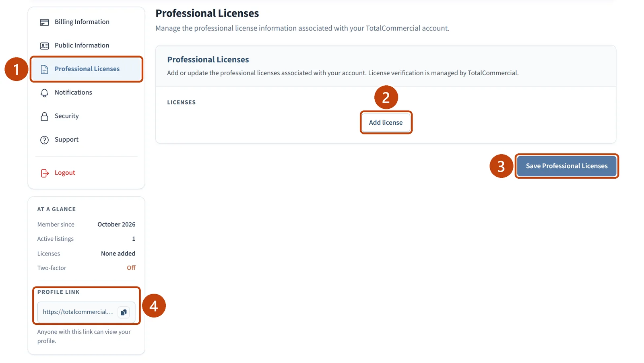Click the Notifications bell icon
This screenshot has width=644, height=363.
(44, 93)
